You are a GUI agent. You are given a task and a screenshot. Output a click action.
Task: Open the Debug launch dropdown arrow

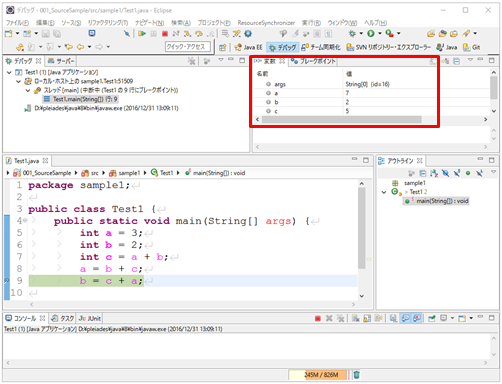(x=361, y=33)
